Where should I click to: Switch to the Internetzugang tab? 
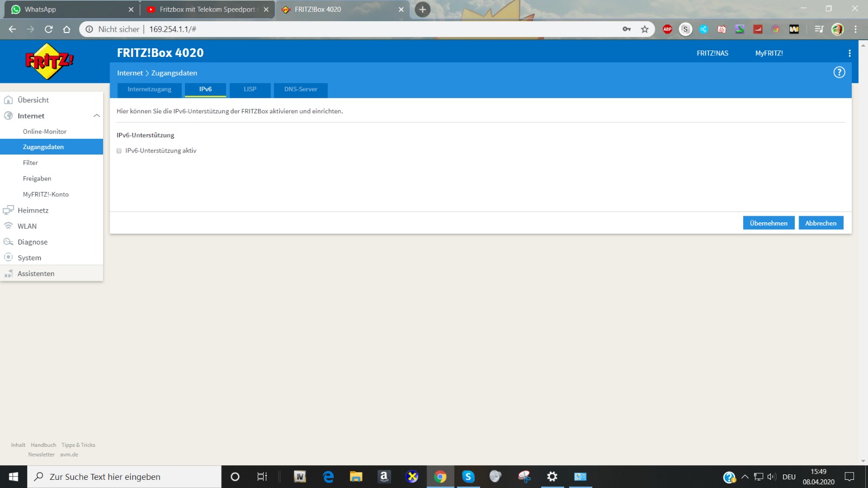[149, 89]
